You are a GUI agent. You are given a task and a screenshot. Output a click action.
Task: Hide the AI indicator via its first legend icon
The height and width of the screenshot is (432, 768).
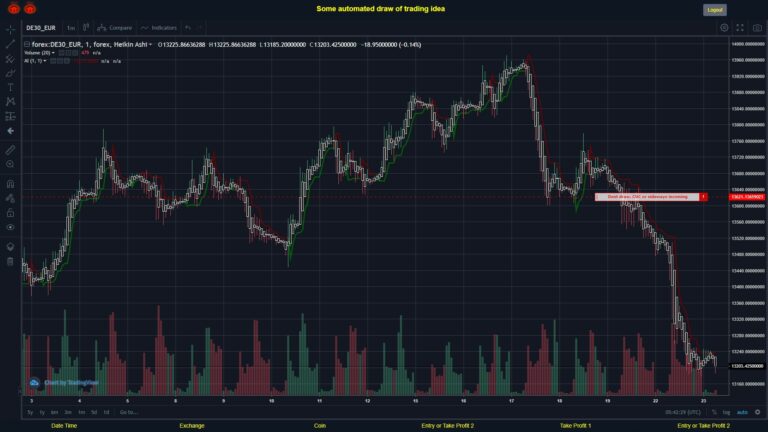[53, 61]
